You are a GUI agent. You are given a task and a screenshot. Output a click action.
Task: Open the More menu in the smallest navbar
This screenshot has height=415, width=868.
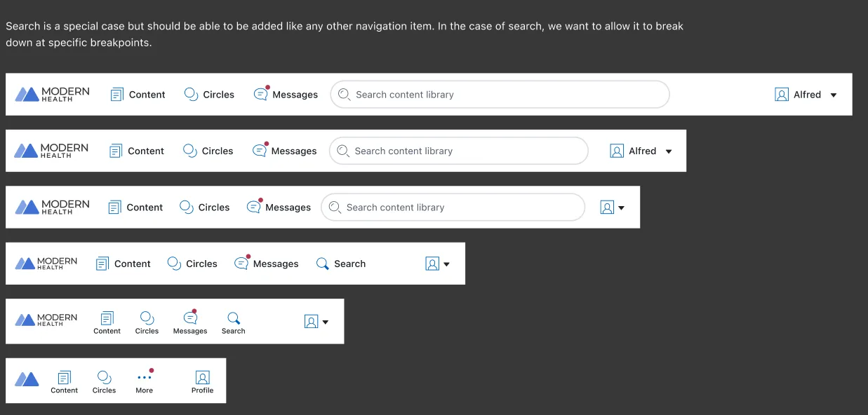pos(145,381)
